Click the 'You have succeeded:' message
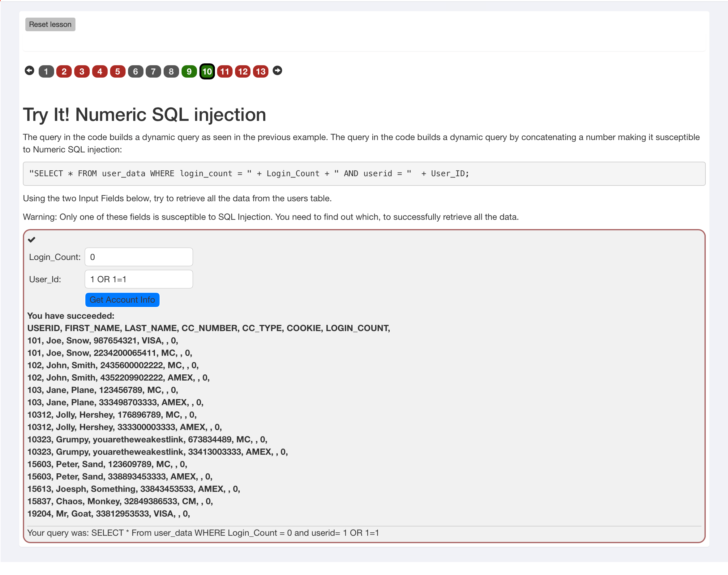 coord(71,316)
